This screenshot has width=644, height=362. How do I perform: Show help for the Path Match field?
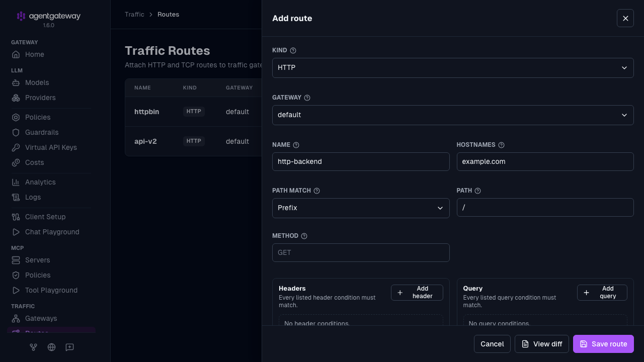[x=317, y=191]
